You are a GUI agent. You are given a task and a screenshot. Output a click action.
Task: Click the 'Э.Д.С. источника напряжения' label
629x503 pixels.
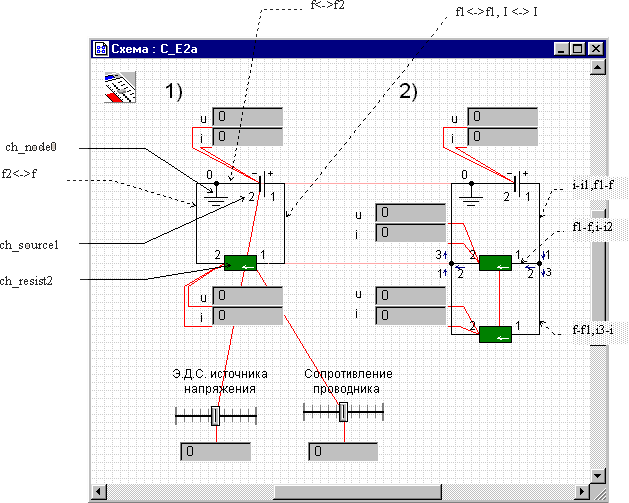[x=220, y=381]
